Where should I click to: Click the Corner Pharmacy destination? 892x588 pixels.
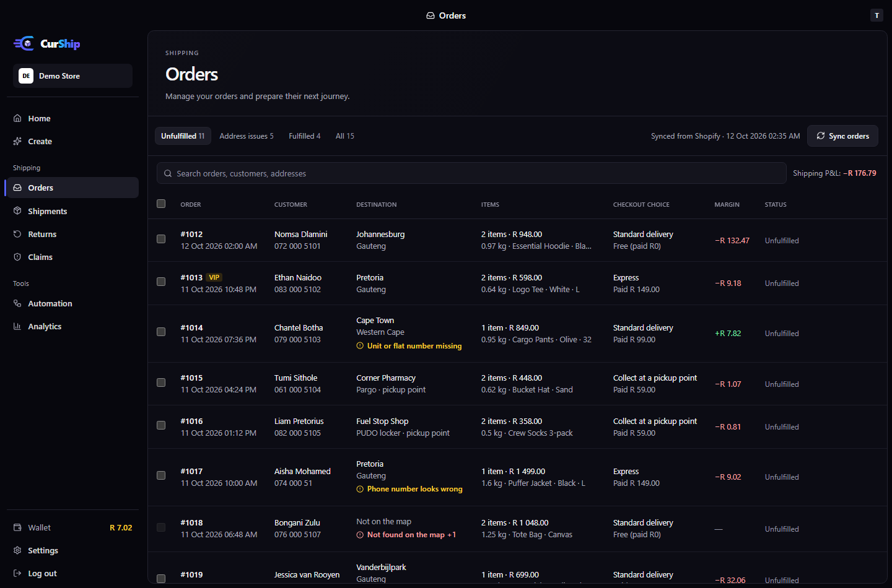(x=386, y=378)
